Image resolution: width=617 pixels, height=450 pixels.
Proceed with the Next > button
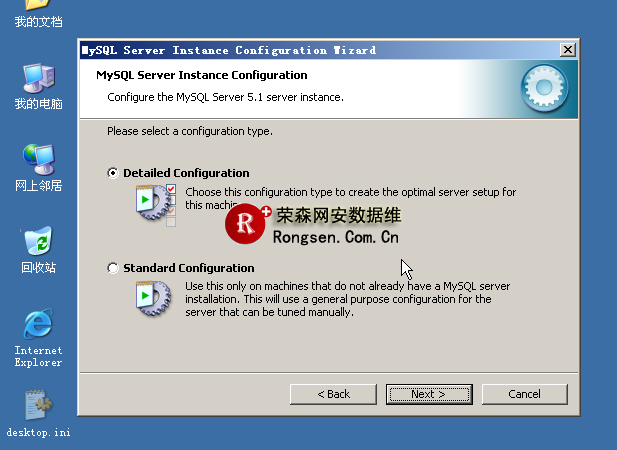pyautogui.click(x=428, y=394)
